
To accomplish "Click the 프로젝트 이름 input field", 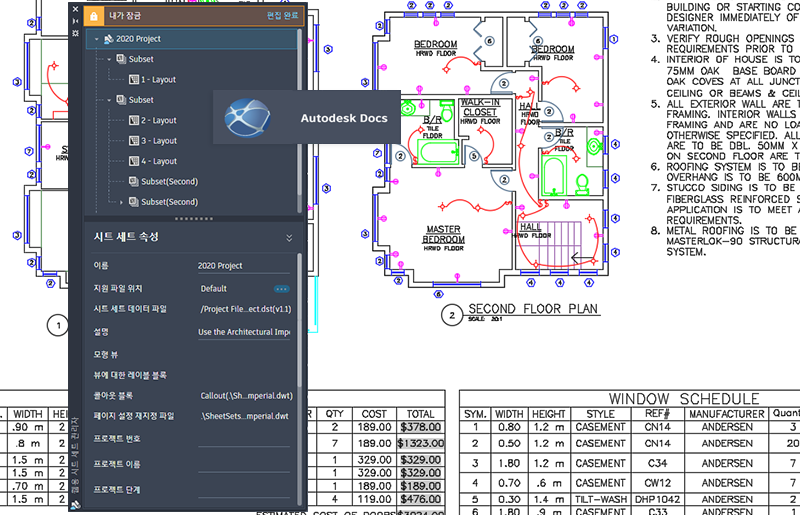I will (x=244, y=465).
